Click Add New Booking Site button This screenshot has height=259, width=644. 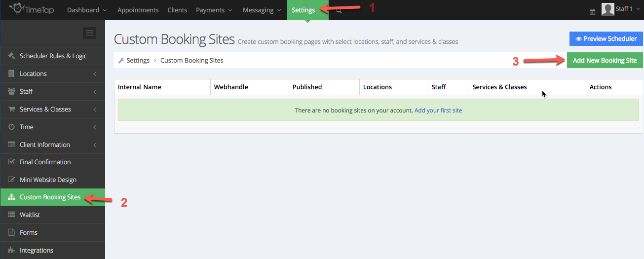(605, 60)
